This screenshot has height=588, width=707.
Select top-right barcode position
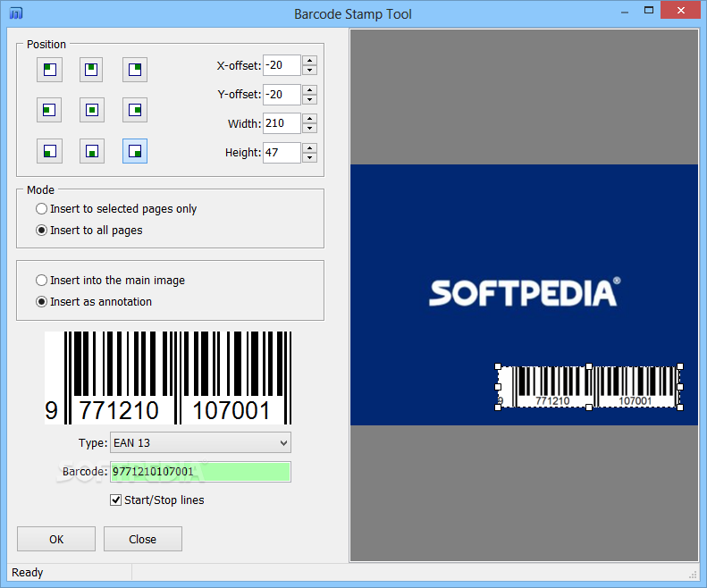click(135, 70)
